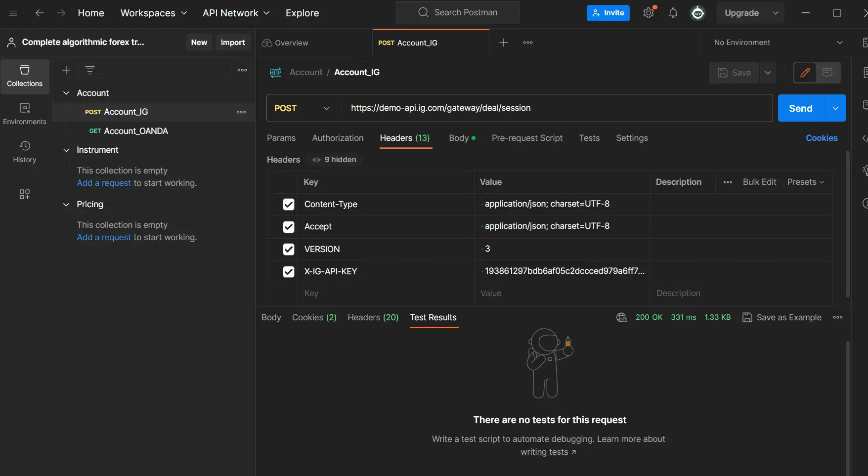Click the Import button
Screen dimensions: 868x476
[233, 43]
